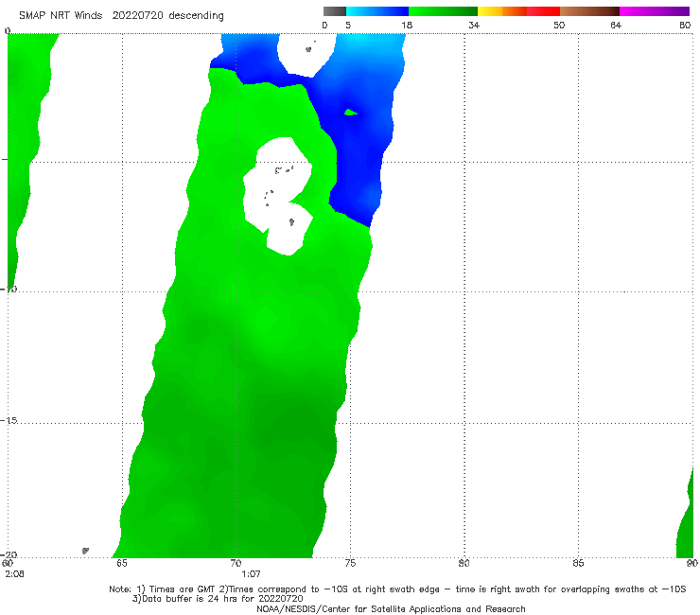Screen dimensions: 700x615
Task: Click the swath time '2:08'
Action: pyautogui.click(x=15, y=574)
